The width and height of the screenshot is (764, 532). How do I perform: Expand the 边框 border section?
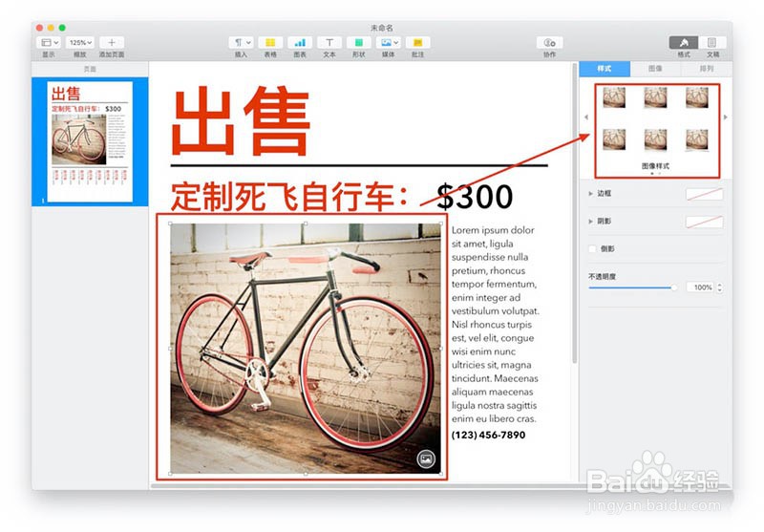[x=590, y=193]
